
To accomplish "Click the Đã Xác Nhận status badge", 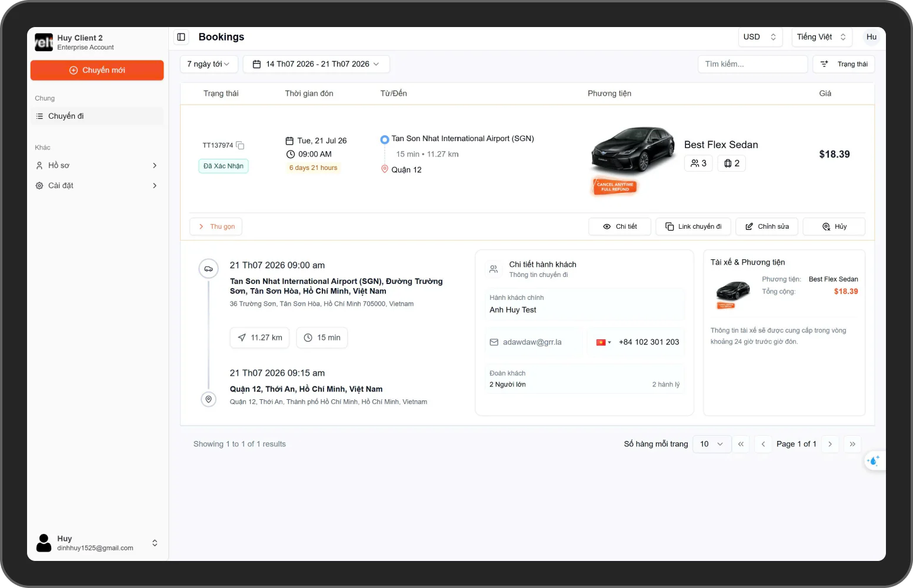I will click(x=224, y=166).
